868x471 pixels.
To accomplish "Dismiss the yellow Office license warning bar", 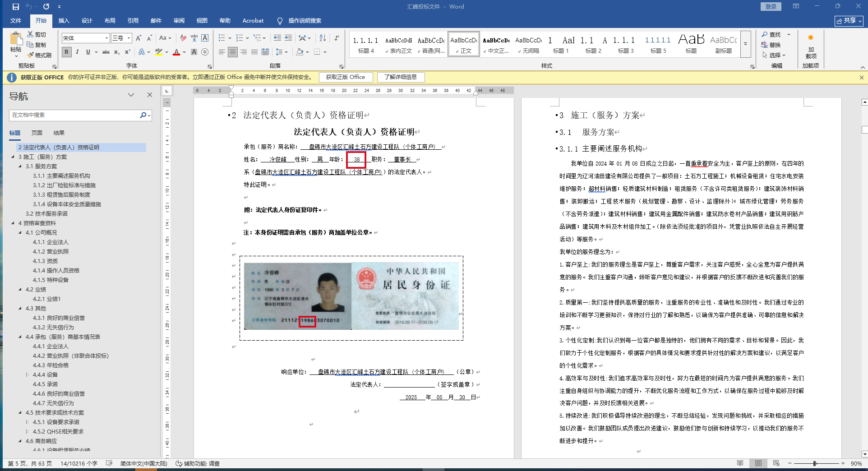I will [x=861, y=78].
